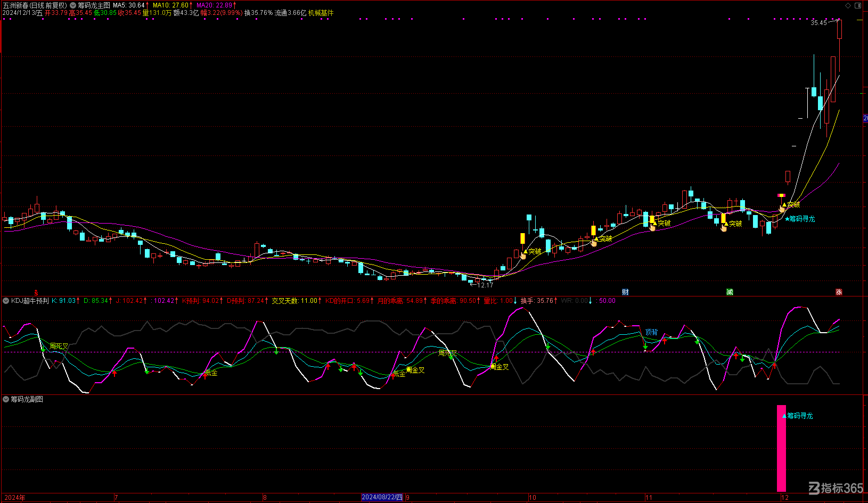Click the 涨 marker at chart bottom right

[839, 292]
